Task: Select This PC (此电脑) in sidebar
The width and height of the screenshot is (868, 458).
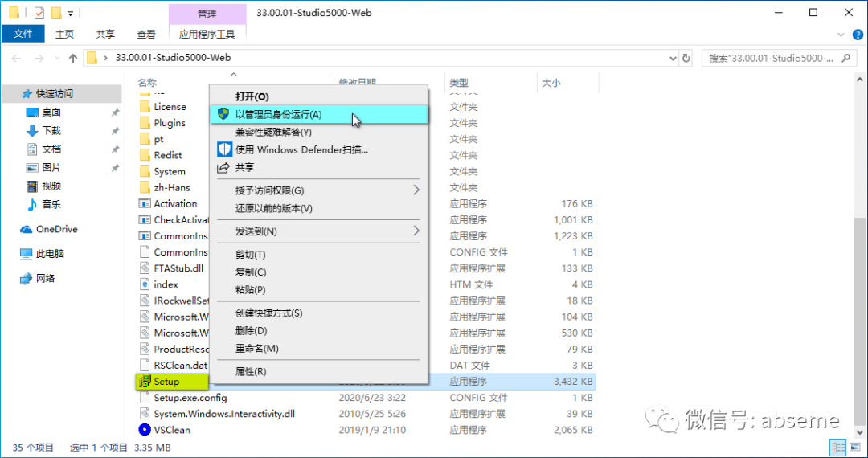Action: 50,254
